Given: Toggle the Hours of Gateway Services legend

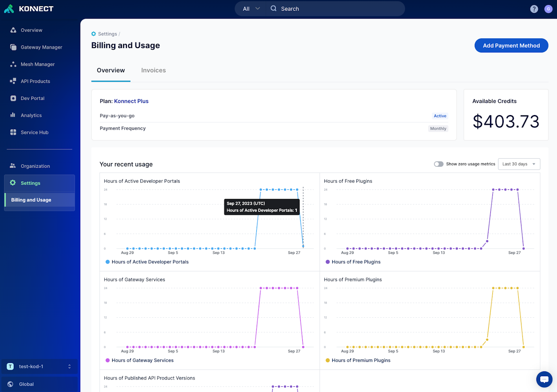Looking at the screenshot, I should 139,360.
